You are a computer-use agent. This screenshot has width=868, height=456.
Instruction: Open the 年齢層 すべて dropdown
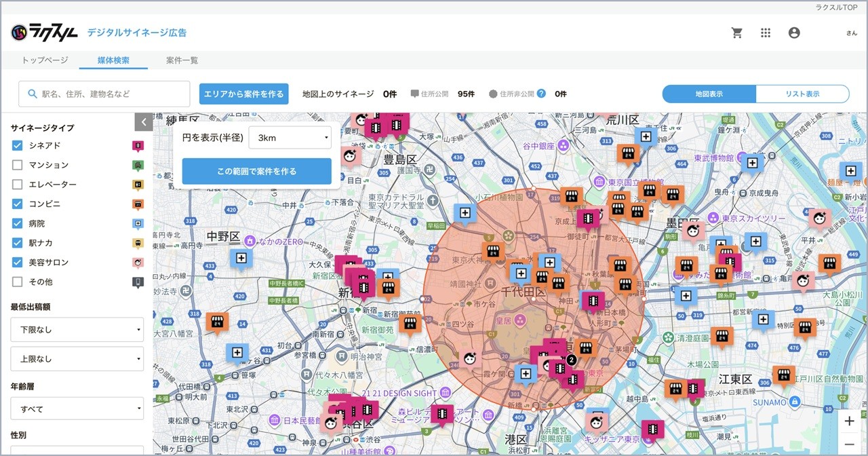[77, 409]
